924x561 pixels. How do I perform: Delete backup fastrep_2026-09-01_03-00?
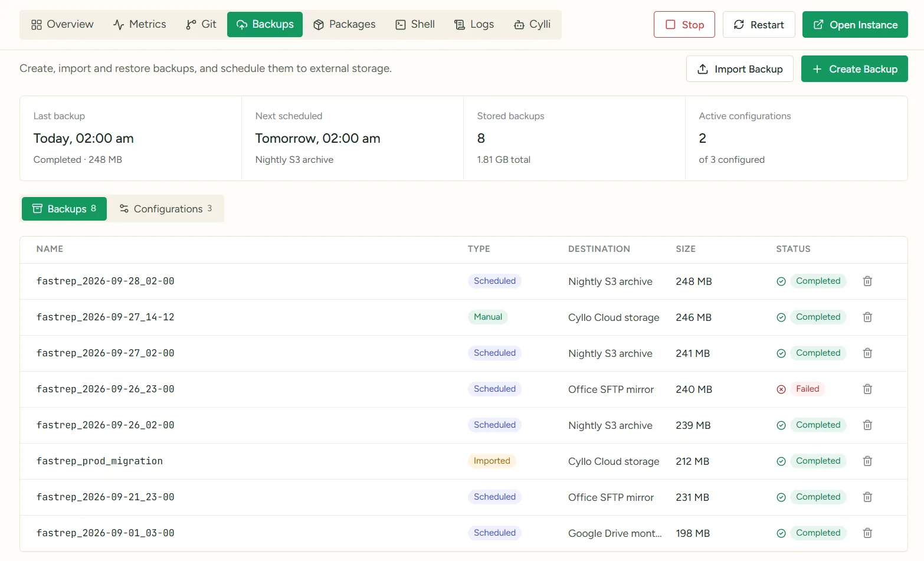pyautogui.click(x=867, y=533)
